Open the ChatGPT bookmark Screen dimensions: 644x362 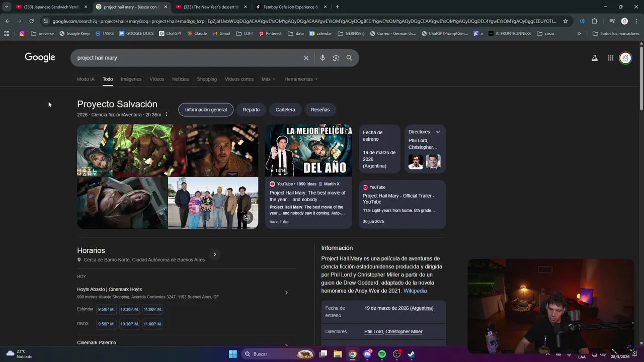click(x=171, y=34)
